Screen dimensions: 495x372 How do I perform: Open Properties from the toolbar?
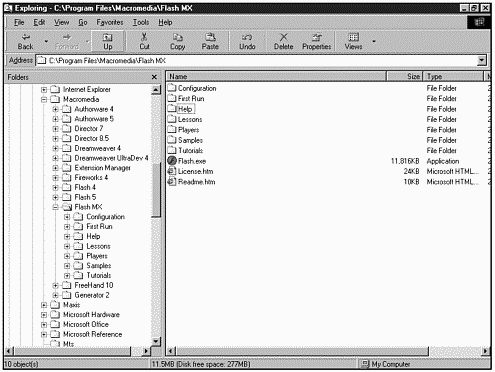coord(316,42)
